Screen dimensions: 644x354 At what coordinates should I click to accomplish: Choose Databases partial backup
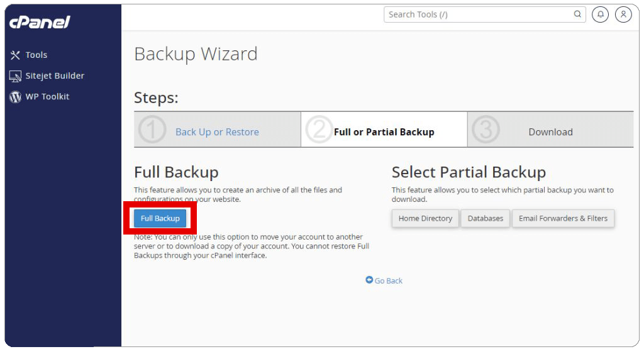(x=485, y=218)
